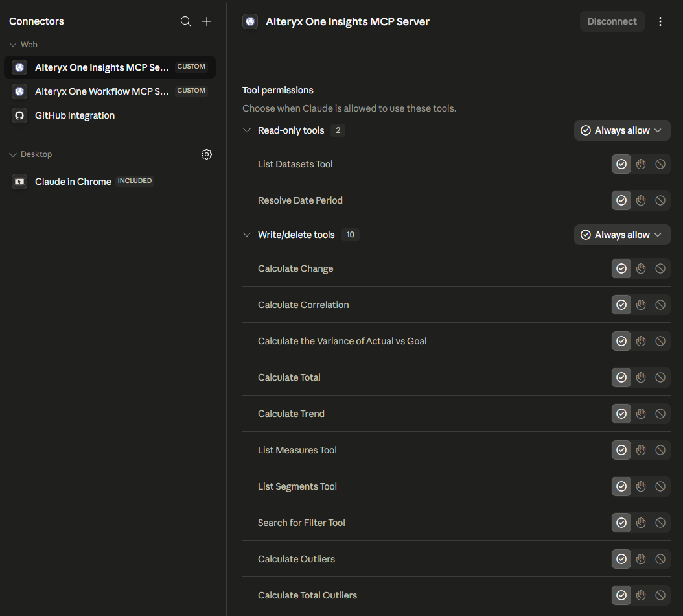Always allow Calculate Outliers
Image resolution: width=683 pixels, height=616 pixels.
click(621, 558)
